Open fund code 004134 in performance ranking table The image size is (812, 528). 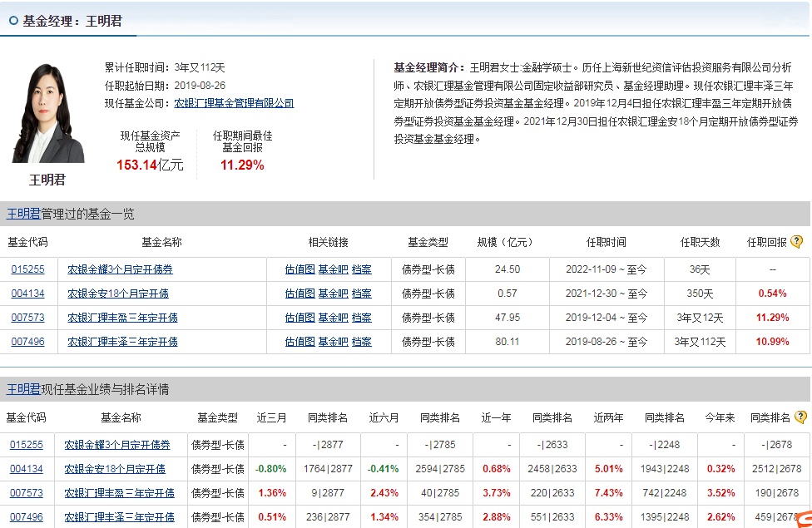[x=27, y=469]
